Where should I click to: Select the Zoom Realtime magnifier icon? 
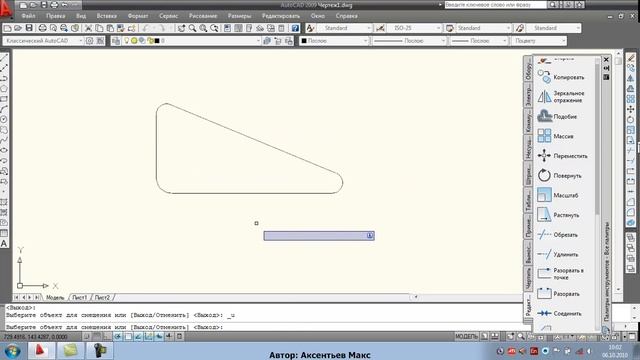coord(192,28)
